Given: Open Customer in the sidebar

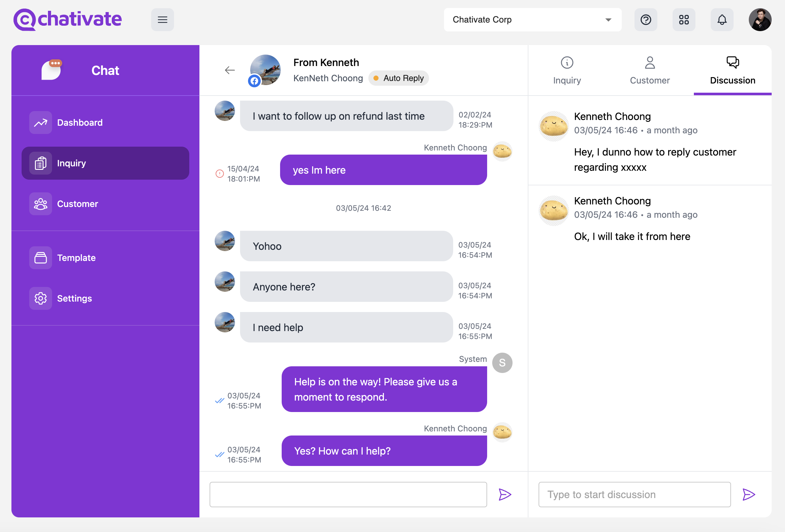Looking at the screenshot, I should 105,204.
